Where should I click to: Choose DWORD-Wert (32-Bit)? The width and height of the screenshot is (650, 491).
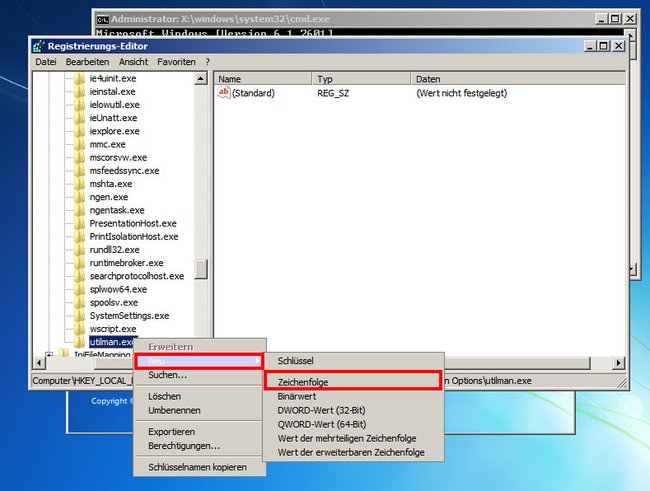coord(353,411)
